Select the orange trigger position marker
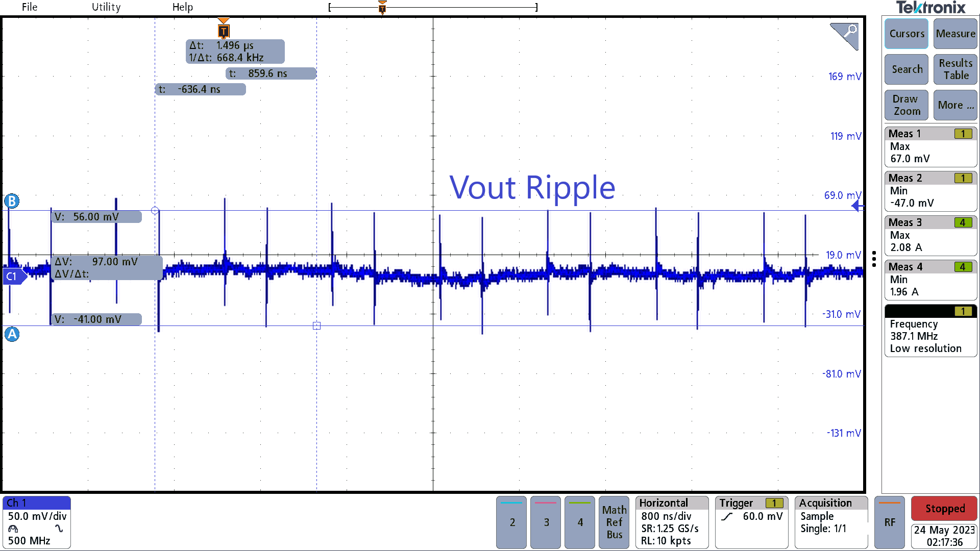Screen dimensions: 980x551 point(224,31)
